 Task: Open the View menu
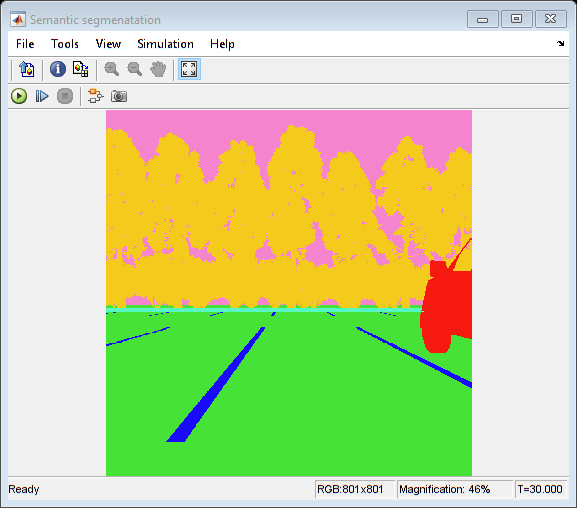108,44
